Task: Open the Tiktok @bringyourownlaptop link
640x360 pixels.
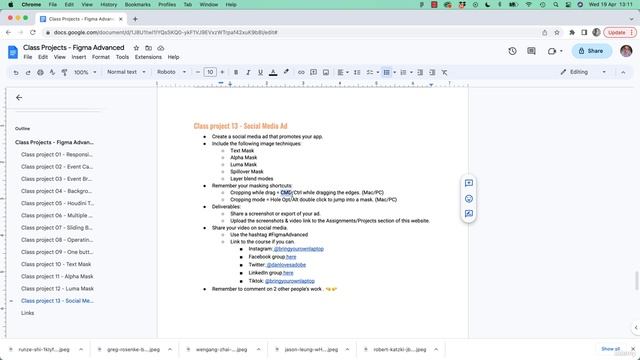Action: pyautogui.click(x=290, y=281)
